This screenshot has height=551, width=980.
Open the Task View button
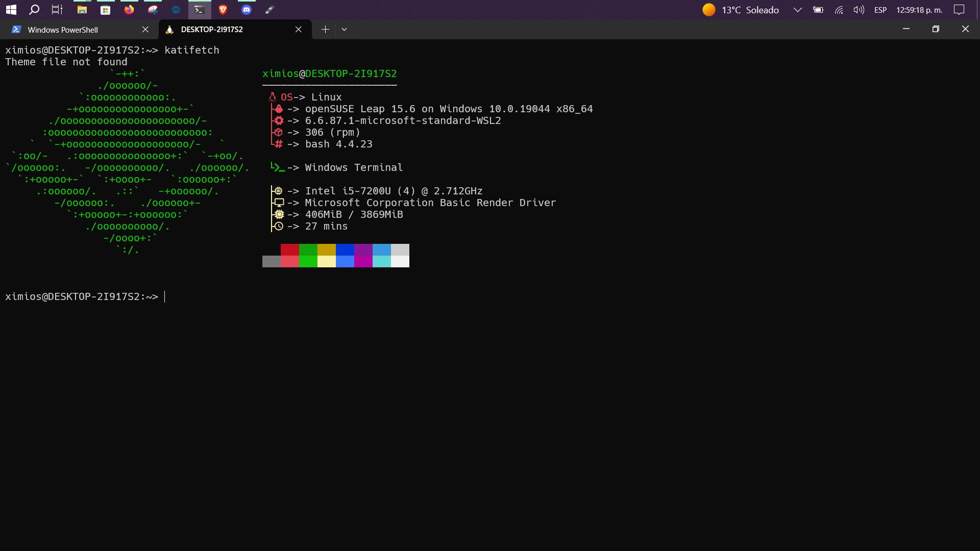(x=57, y=10)
